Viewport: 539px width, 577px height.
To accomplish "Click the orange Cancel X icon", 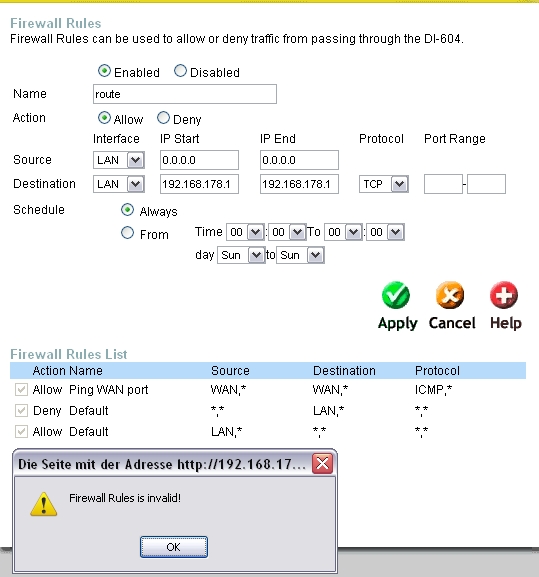I will point(450,295).
